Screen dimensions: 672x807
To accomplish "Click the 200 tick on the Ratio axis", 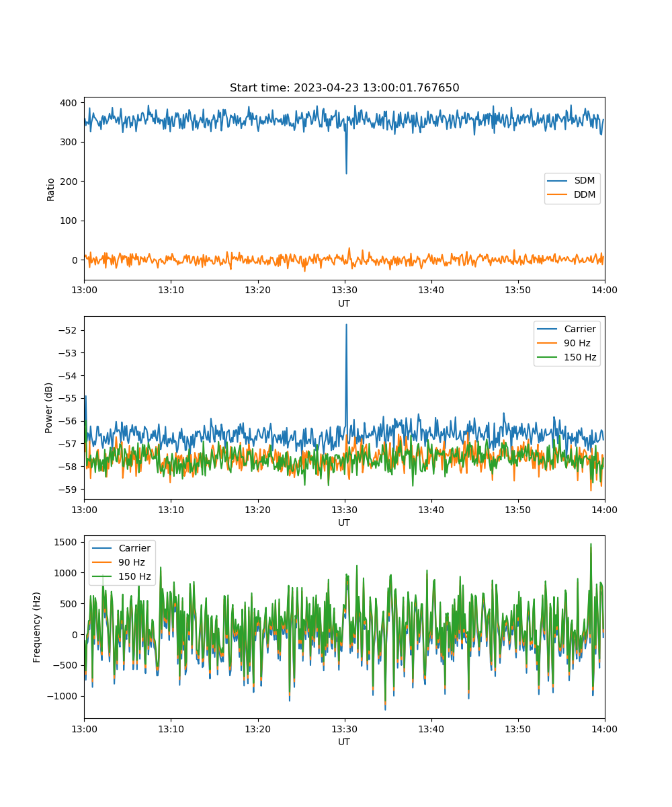I will pos(70,182).
